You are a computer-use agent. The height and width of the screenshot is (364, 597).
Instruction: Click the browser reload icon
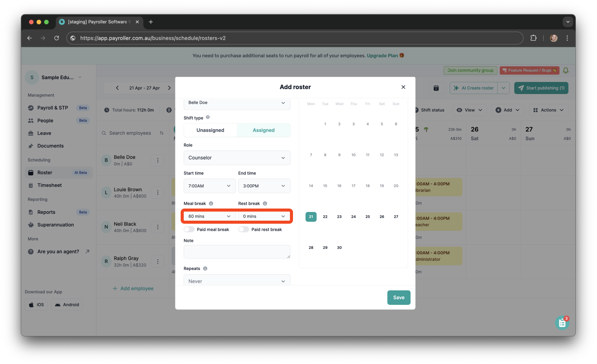(57, 38)
